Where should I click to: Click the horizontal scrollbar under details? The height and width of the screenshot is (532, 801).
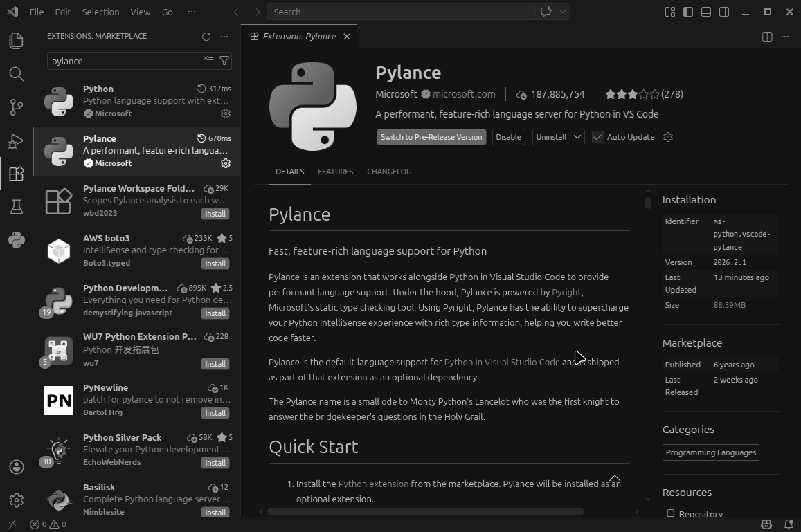click(426, 511)
